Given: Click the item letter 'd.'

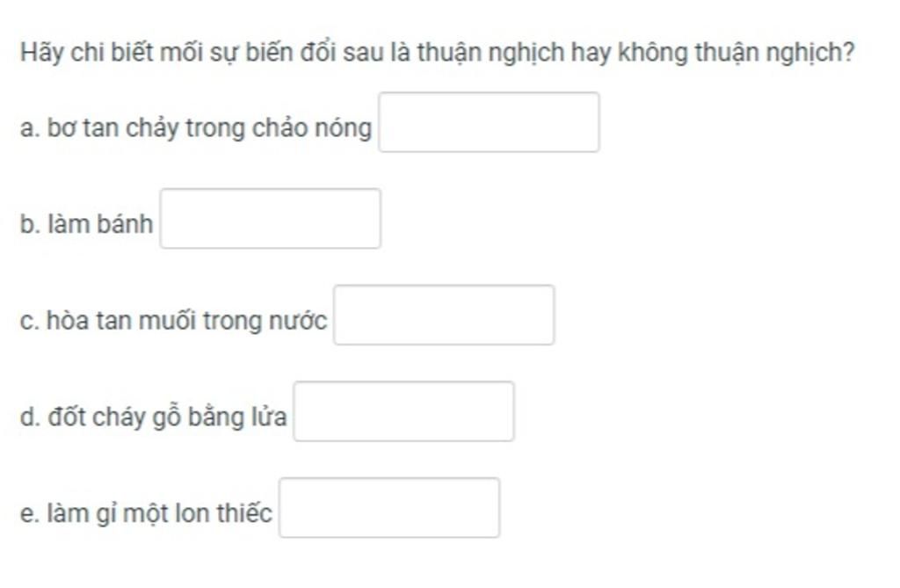Looking at the screenshot, I should coord(30,417).
